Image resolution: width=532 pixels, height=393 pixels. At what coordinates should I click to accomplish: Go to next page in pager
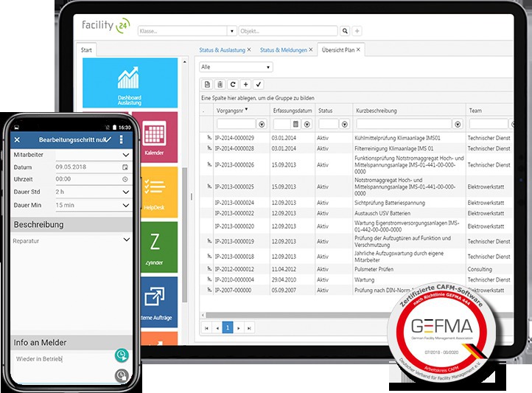[x=239, y=328]
